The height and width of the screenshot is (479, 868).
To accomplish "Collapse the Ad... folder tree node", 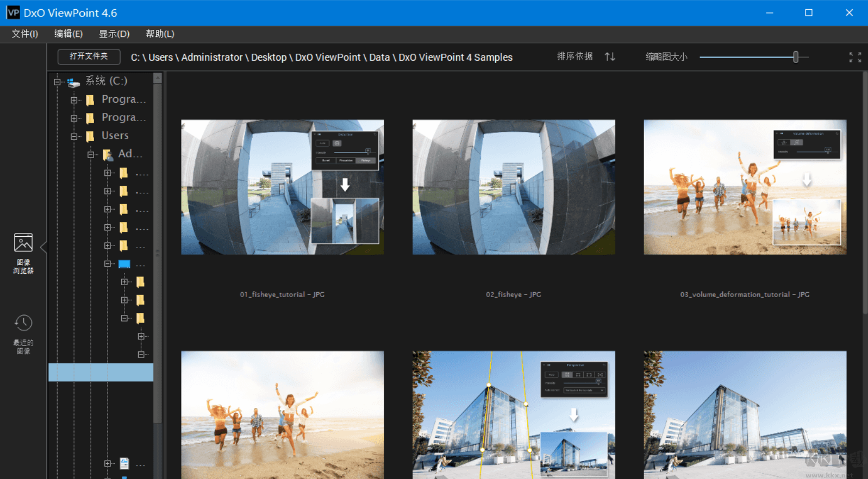I will point(91,155).
